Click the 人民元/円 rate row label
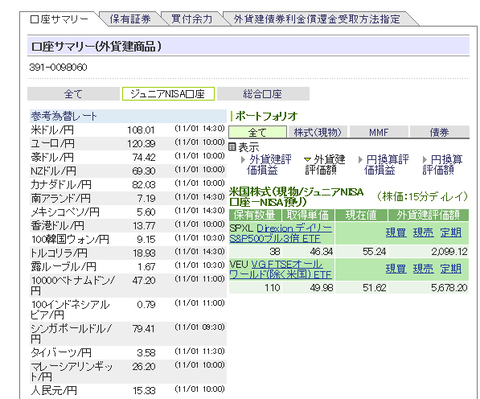 tap(54, 390)
